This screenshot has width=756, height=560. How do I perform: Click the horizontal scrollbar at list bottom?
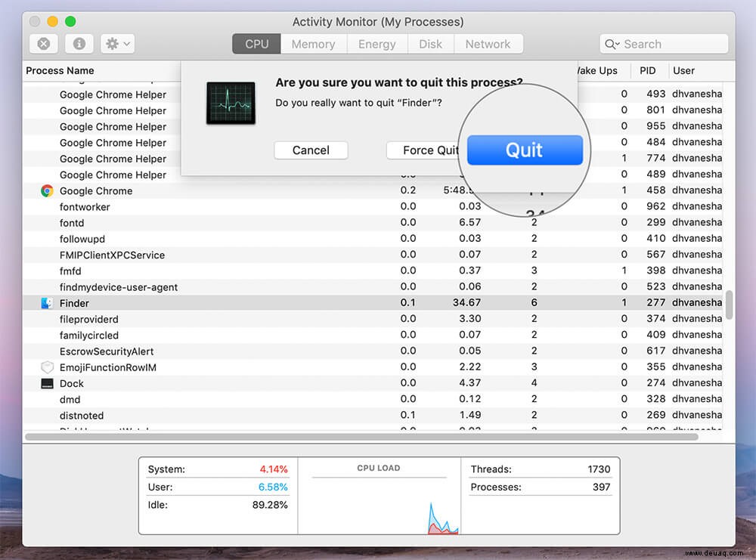361,437
